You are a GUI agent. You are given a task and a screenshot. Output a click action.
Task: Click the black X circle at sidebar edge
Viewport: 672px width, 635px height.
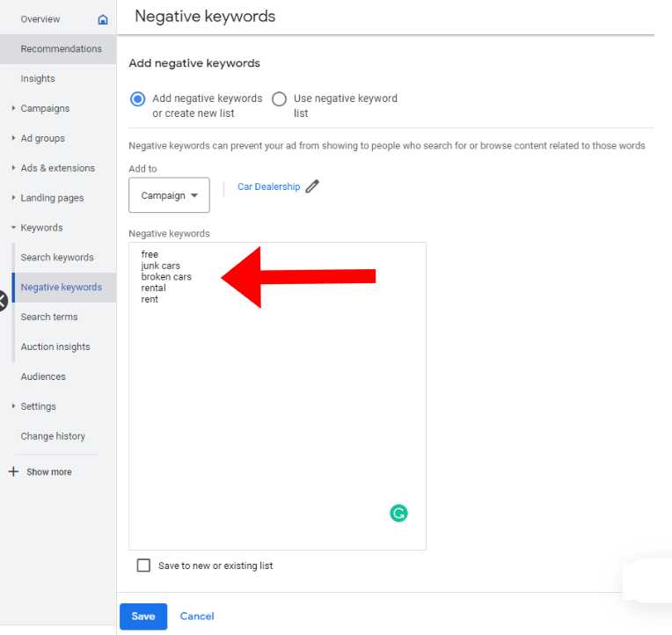click(3, 301)
